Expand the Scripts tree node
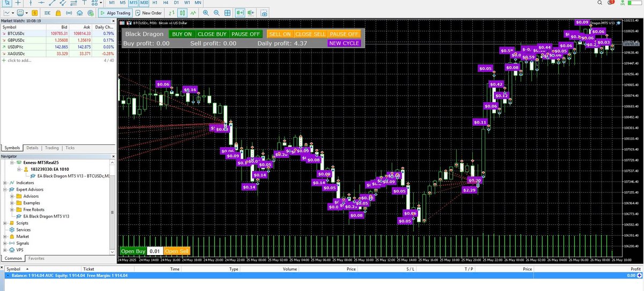 pyautogui.click(x=4, y=223)
